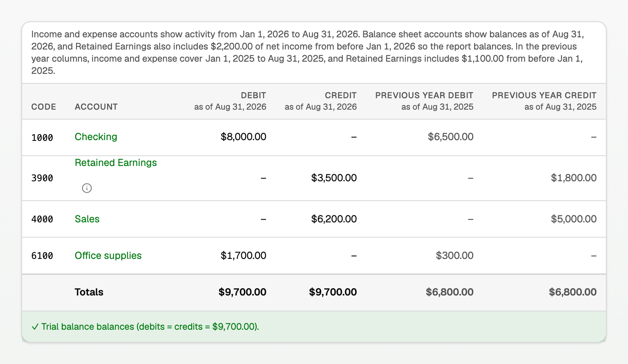
Task: Click the Retained Earnings info icon
Action: (x=87, y=188)
